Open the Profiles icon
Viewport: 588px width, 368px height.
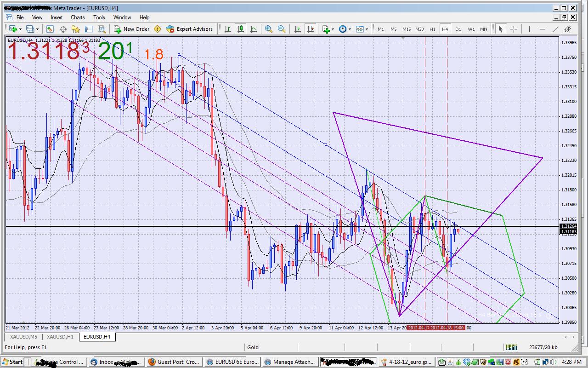pos(30,29)
